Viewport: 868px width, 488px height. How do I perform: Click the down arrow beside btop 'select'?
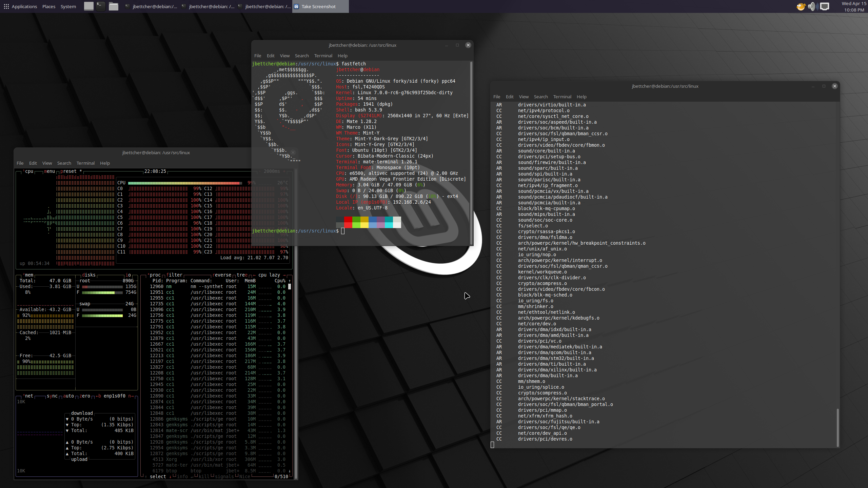click(x=170, y=477)
